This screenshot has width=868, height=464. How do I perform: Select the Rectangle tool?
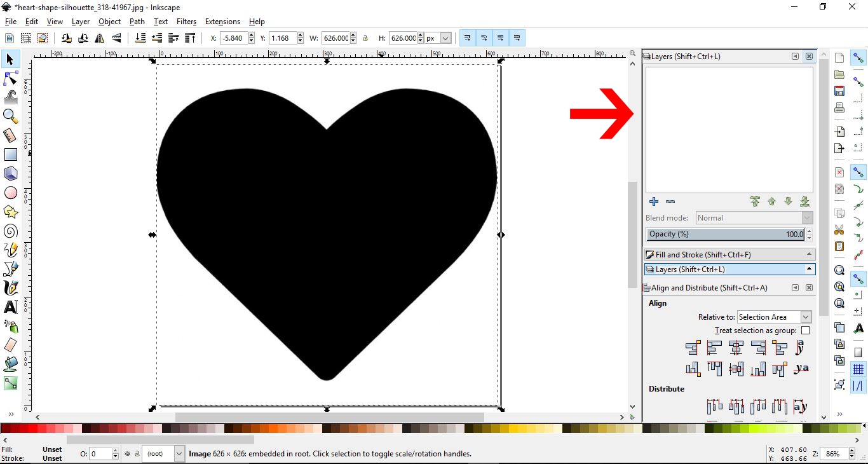tap(10, 154)
